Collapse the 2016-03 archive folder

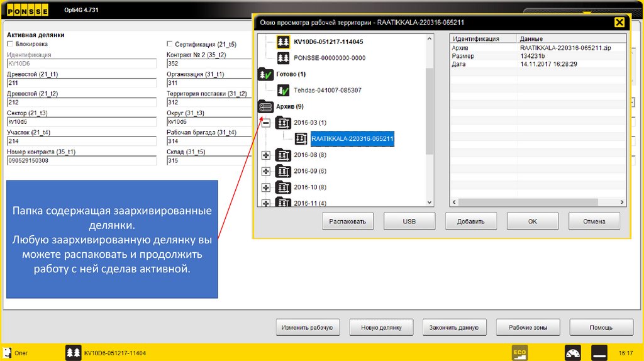click(266, 123)
